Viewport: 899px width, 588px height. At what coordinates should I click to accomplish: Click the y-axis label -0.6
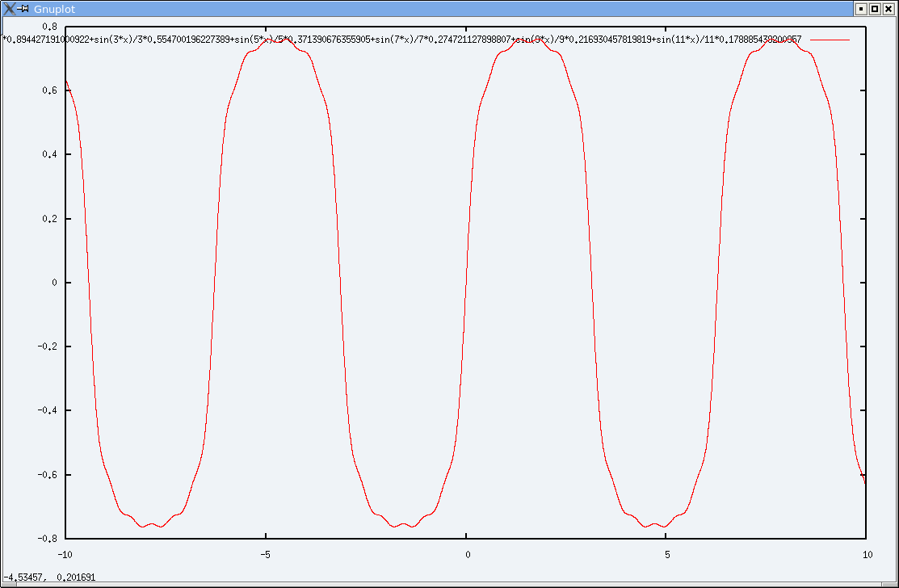click(x=48, y=475)
